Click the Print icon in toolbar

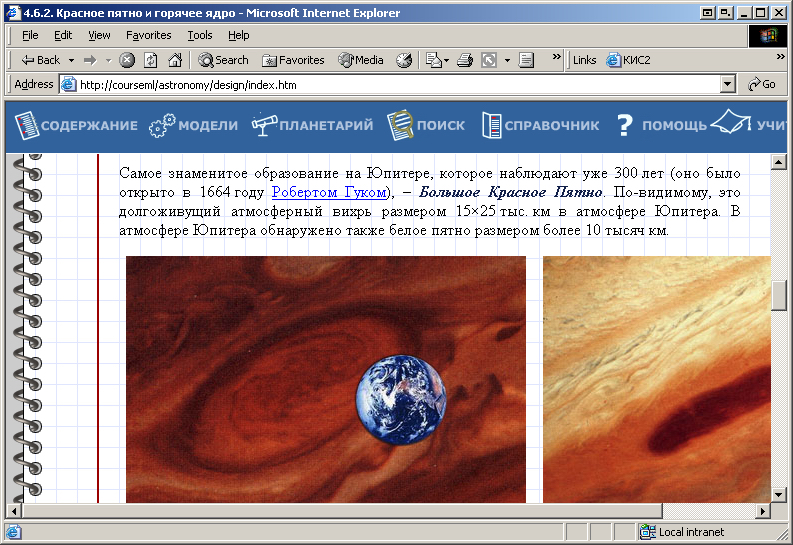[x=464, y=60]
